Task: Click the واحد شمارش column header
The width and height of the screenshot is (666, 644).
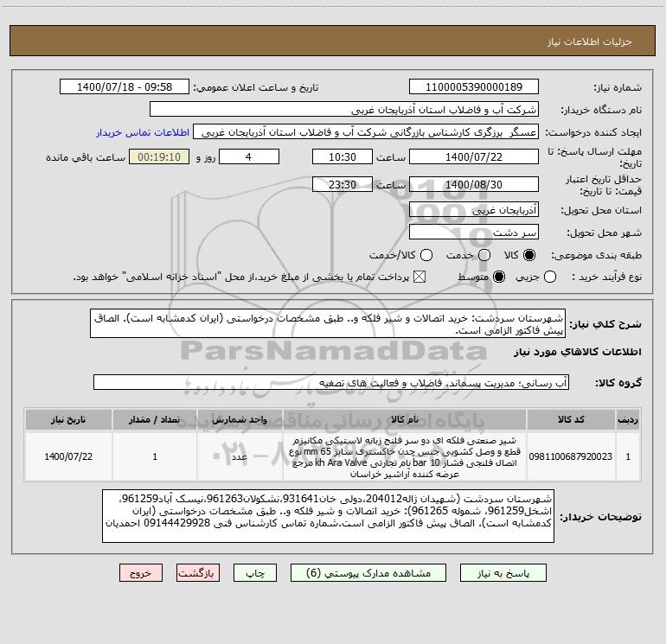Action: (x=240, y=420)
